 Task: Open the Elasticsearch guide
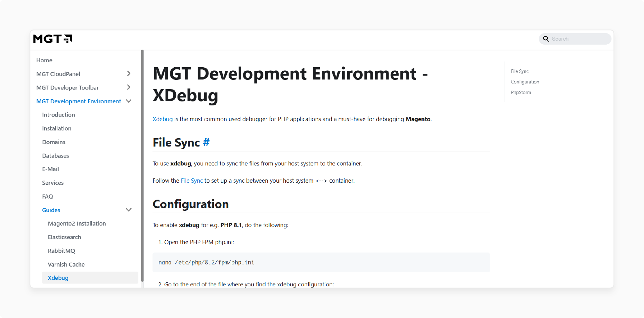[64, 237]
